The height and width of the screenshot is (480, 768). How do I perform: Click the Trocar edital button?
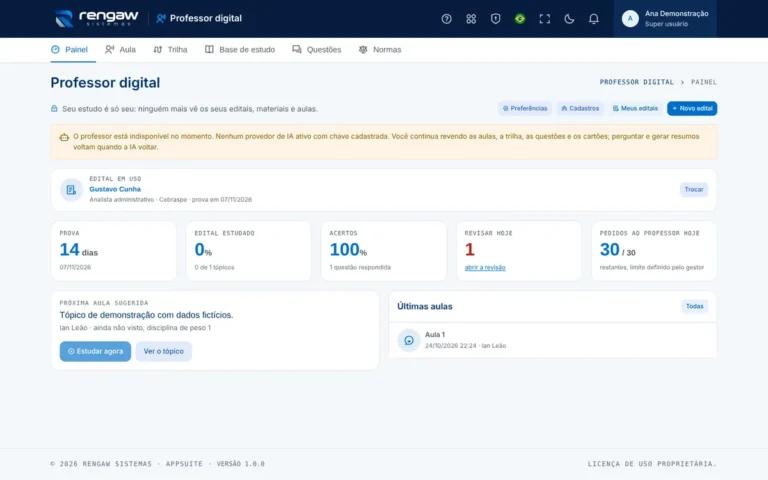coord(694,190)
